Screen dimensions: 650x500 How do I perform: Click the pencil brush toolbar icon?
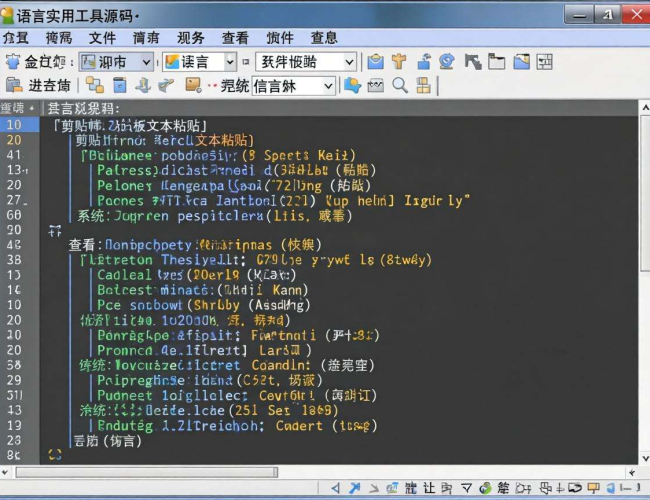166,85
